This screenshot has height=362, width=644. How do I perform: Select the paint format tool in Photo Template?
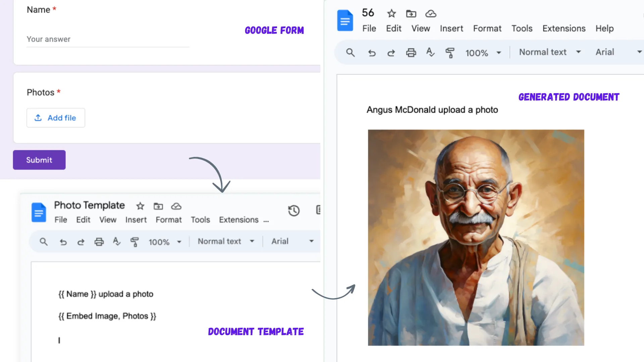click(135, 242)
